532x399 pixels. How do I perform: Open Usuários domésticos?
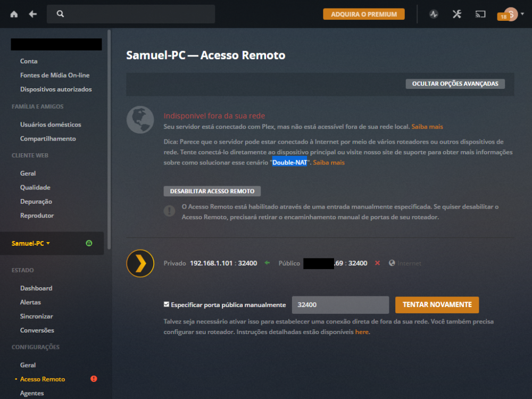point(51,124)
